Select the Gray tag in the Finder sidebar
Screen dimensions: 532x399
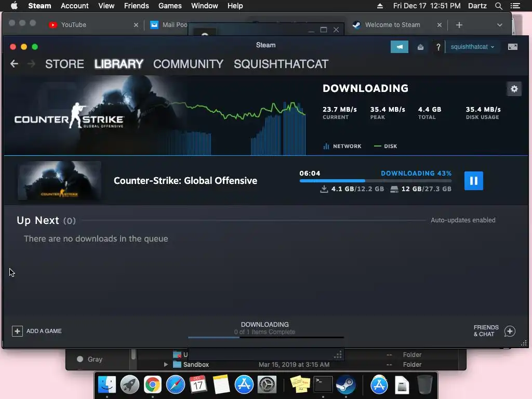90,359
